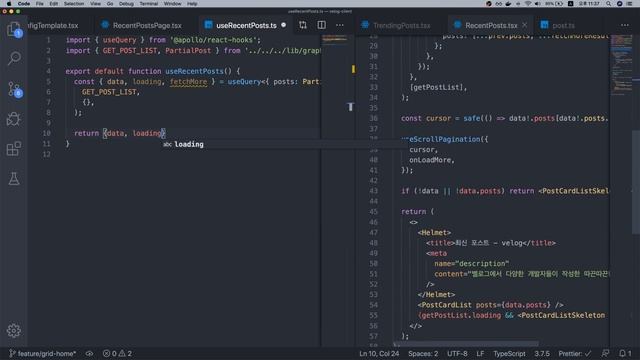
Task: Open the View menu
Action: click(96, 4)
